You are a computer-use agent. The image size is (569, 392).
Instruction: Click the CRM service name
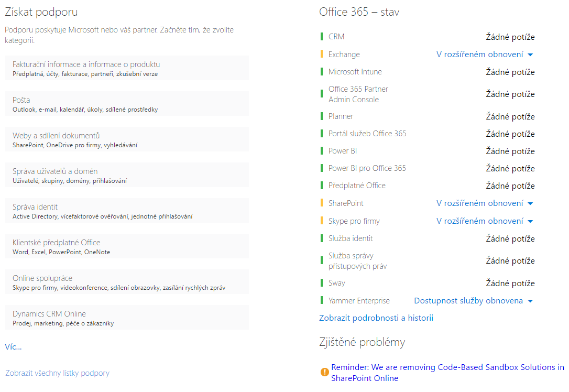point(336,37)
